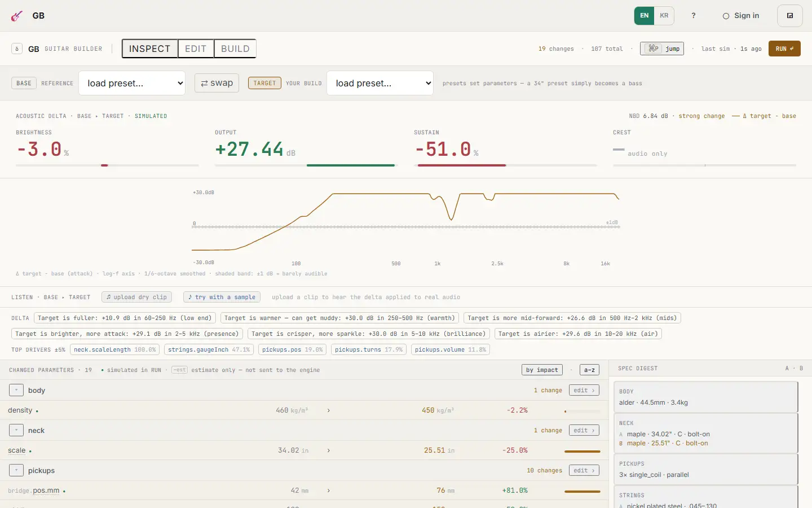812x508 pixels.
Task: Toggle sorting to a-z
Action: [589, 370]
